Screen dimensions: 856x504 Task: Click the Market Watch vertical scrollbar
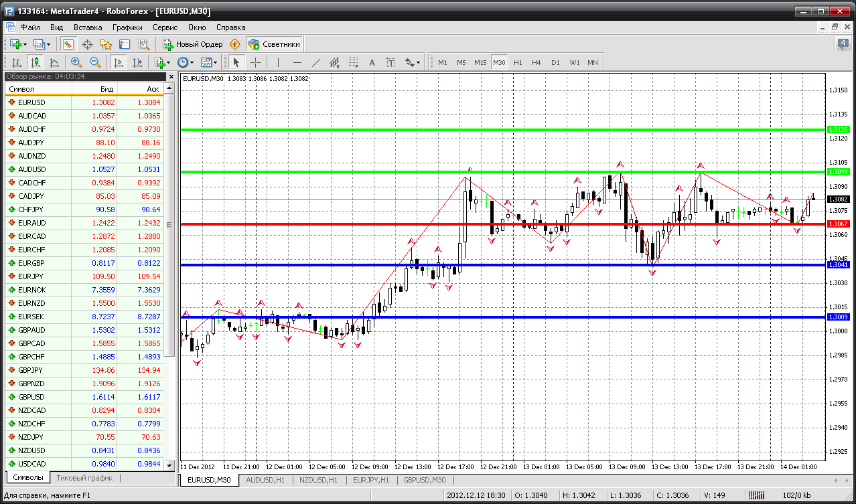click(169, 277)
